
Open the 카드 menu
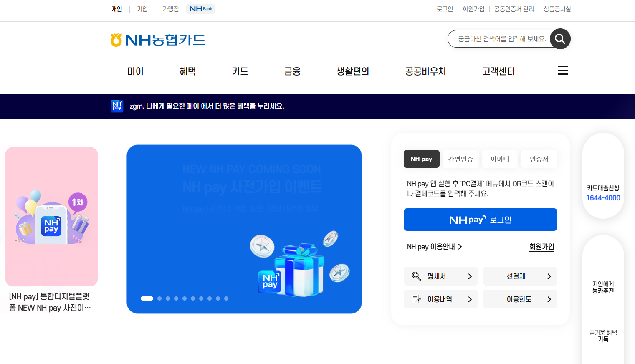coord(240,71)
